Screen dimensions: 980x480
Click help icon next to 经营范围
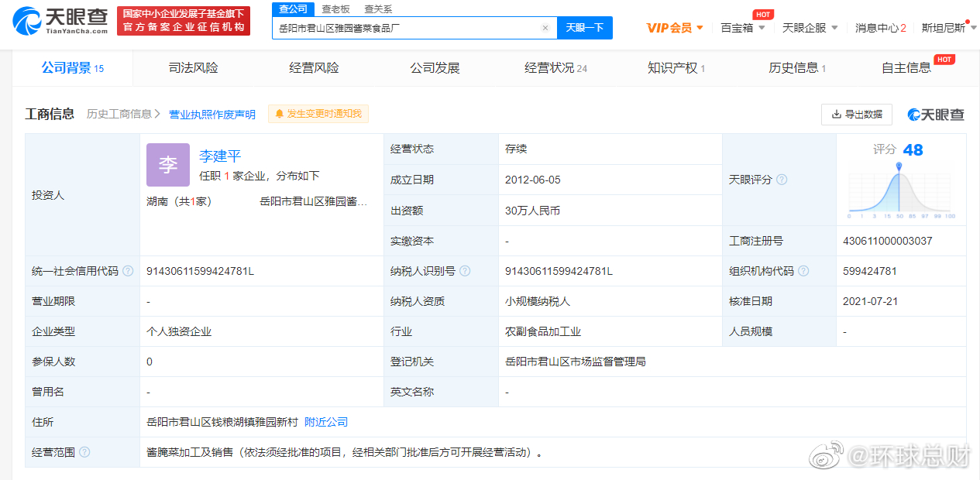pos(84,452)
